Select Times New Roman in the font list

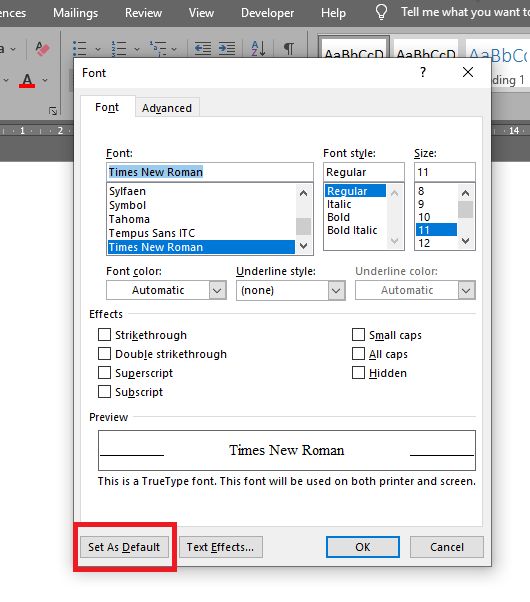click(x=201, y=247)
